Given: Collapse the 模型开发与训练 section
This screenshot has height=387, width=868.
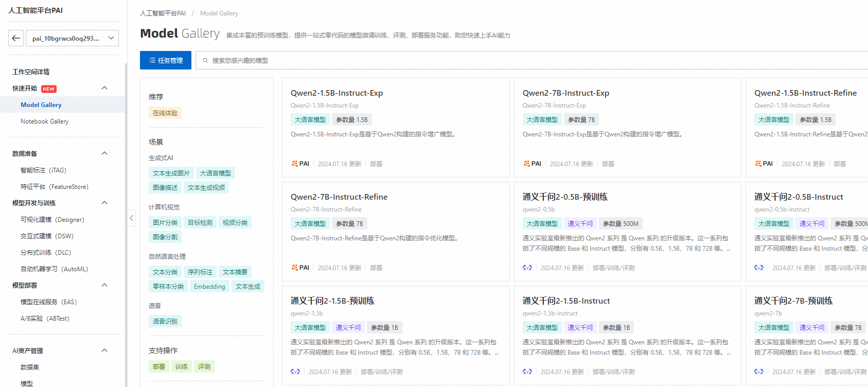Looking at the screenshot, I should (104, 203).
